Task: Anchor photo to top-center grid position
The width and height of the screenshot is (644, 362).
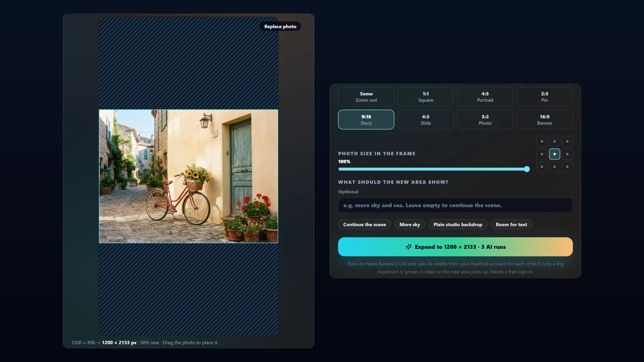Action: (x=555, y=141)
